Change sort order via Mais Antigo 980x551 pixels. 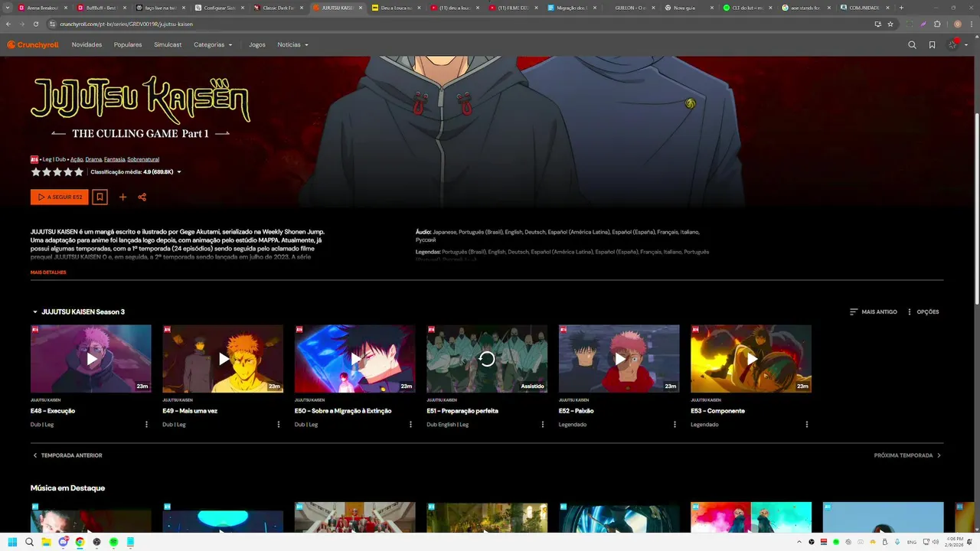tap(873, 312)
